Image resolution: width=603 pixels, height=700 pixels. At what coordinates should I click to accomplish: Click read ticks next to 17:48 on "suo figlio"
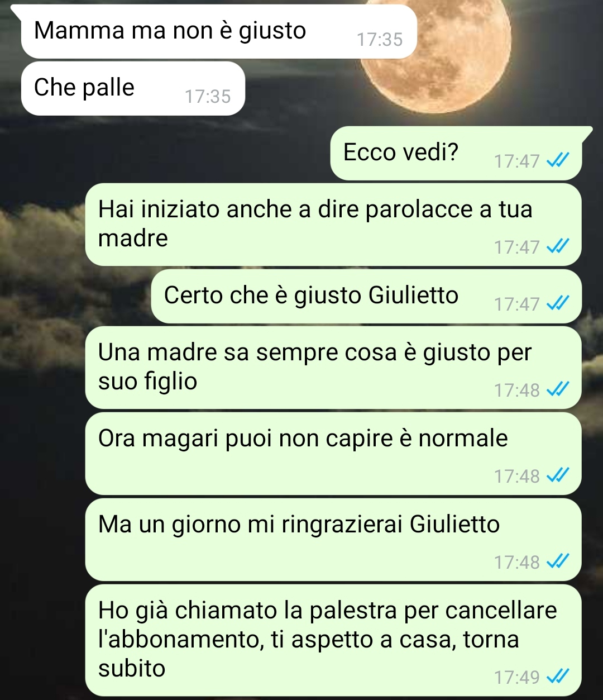(558, 389)
